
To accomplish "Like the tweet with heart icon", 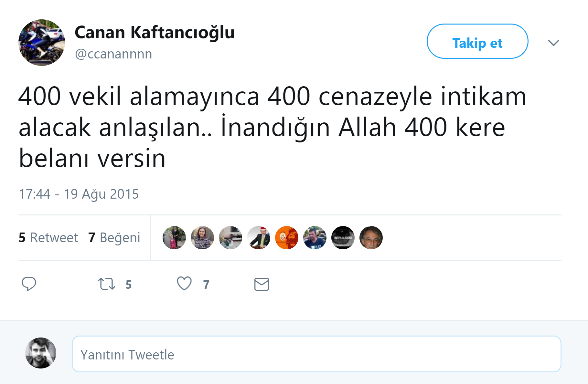I will [x=184, y=284].
